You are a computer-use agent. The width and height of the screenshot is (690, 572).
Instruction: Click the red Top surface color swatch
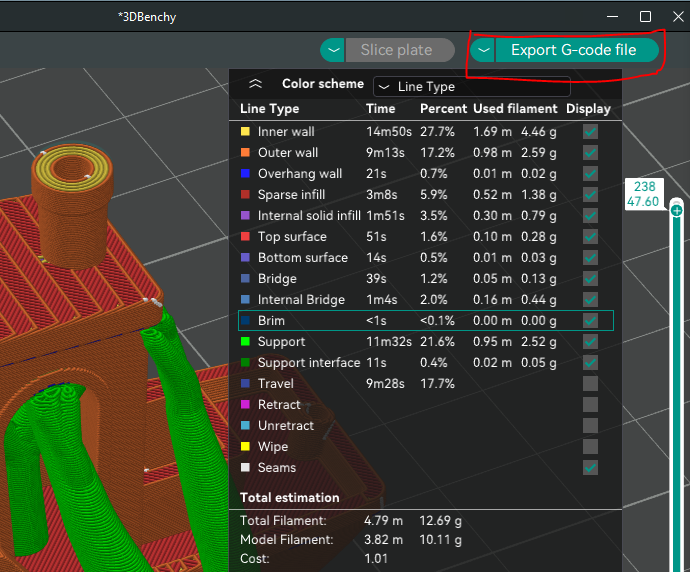[x=246, y=237]
